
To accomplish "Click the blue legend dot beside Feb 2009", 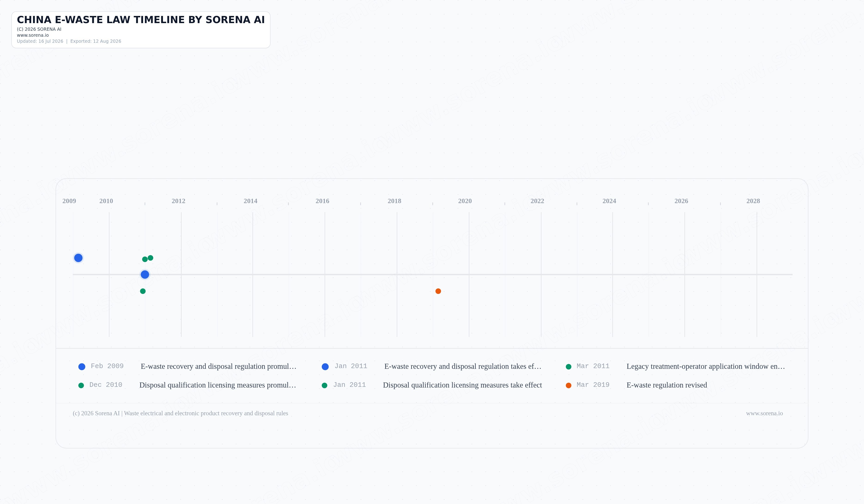I will click(82, 367).
